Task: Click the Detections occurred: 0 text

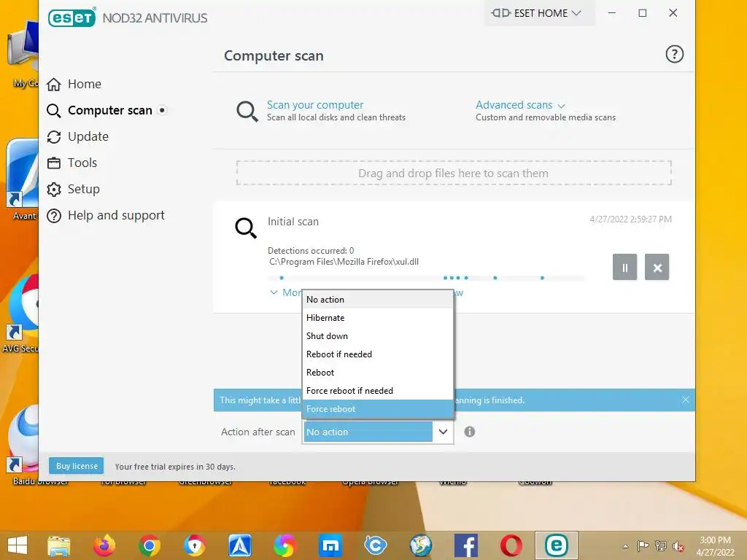Action: pyautogui.click(x=311, y=251)
